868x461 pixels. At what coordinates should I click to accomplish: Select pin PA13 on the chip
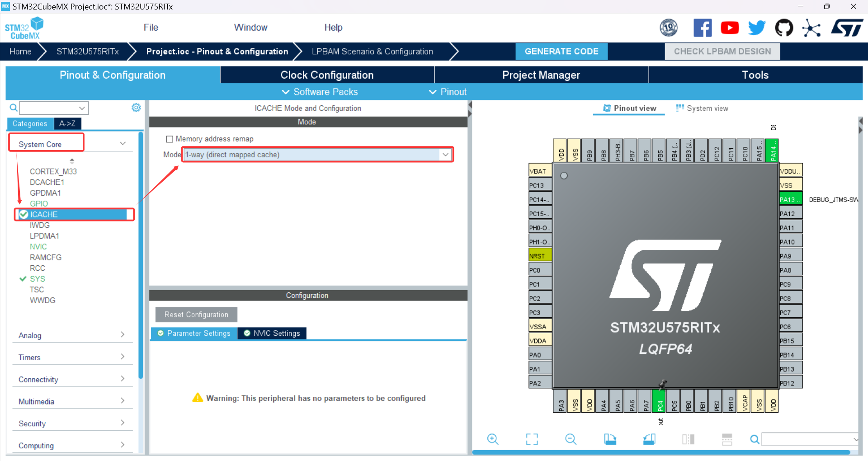pos(790,199)
